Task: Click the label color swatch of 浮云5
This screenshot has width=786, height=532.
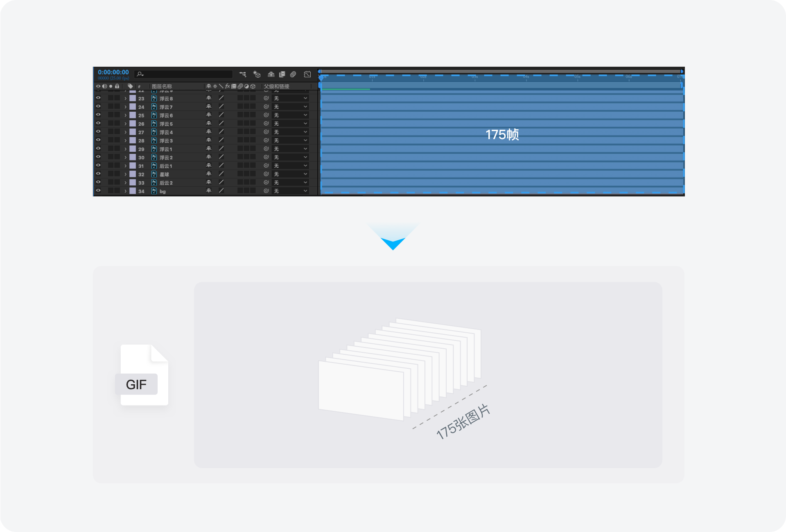Action: pyautogui.click(x=133, y=124)
